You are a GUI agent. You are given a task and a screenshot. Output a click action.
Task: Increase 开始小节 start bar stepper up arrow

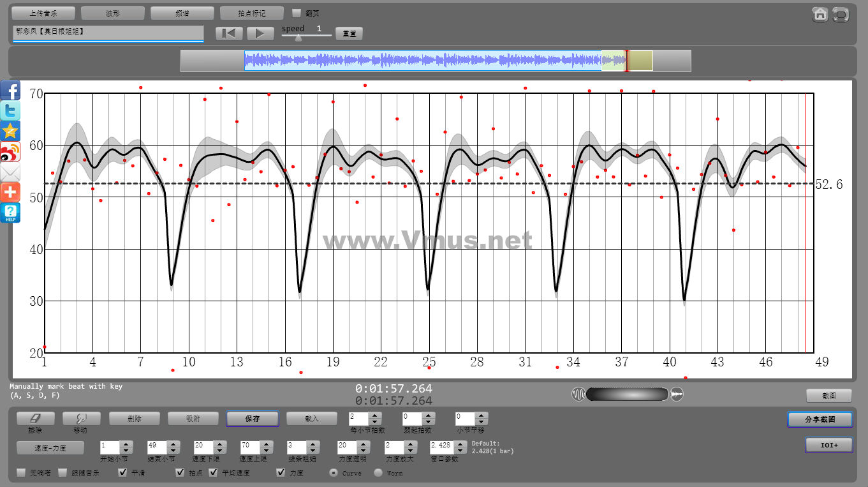tap(126, 444)
